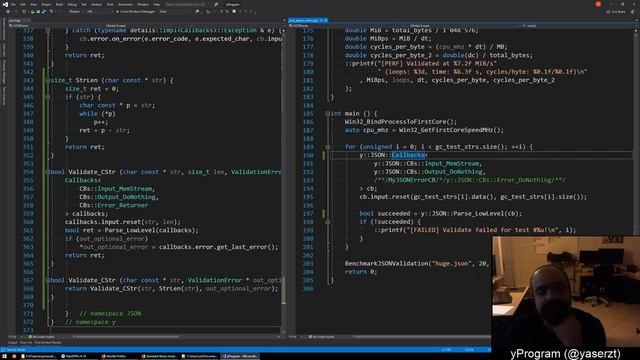640x360 pixels.
Task: Click the Save All toolbar icon
Action: (x=44, y=12)
